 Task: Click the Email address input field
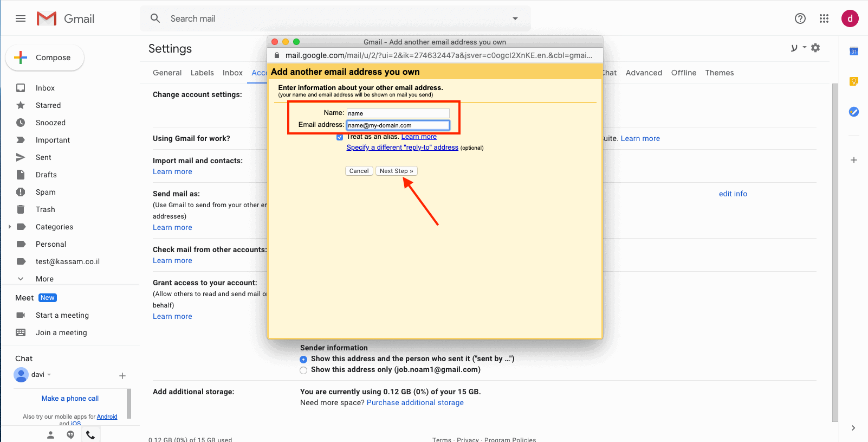click(x=398, y=125)
